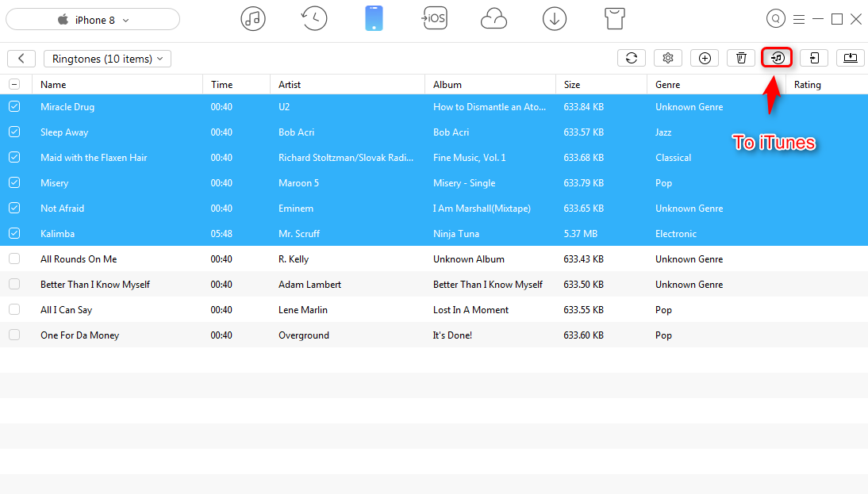Click the search magnifier icon

click(x=775, y=19)
